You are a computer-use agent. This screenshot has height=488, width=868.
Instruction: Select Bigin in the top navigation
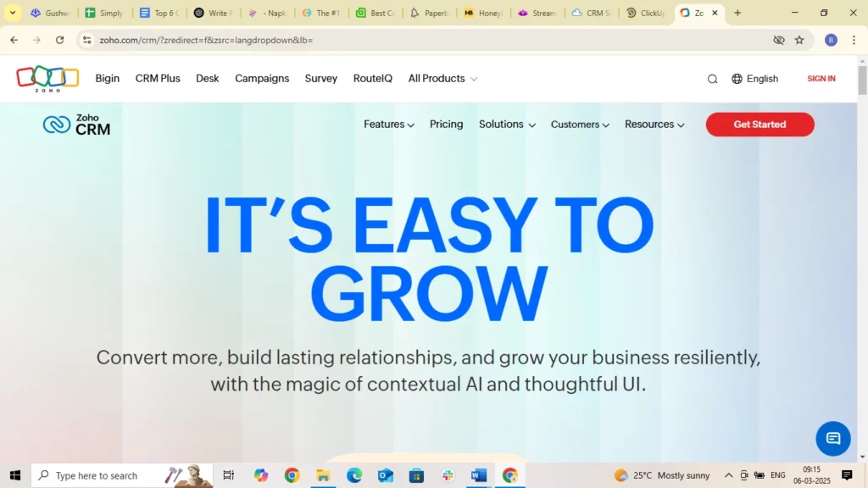107,78
